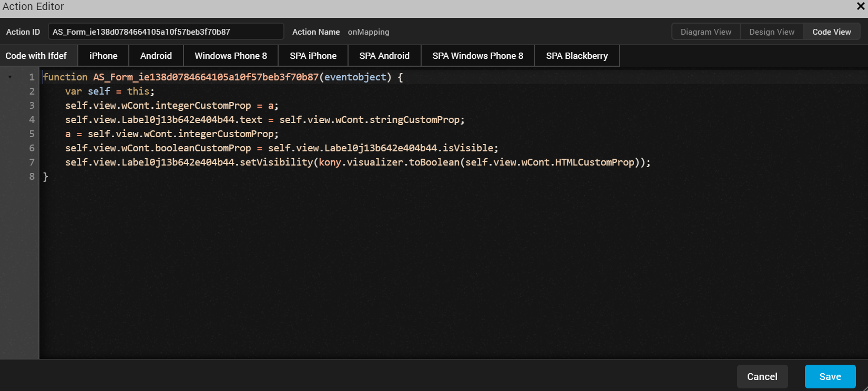
Task: Go to the SPA Android tab
Action: click(x=384, y=56)
